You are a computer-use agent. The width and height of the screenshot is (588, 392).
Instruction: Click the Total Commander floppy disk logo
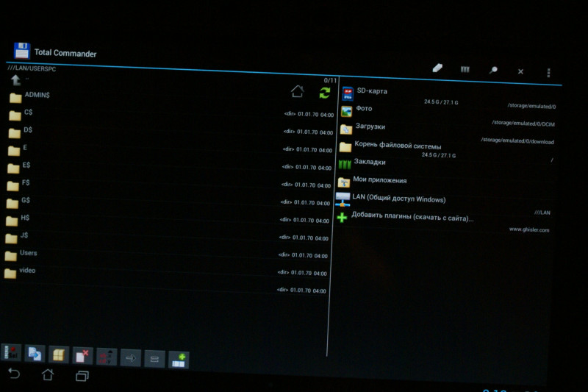point(22,51)
